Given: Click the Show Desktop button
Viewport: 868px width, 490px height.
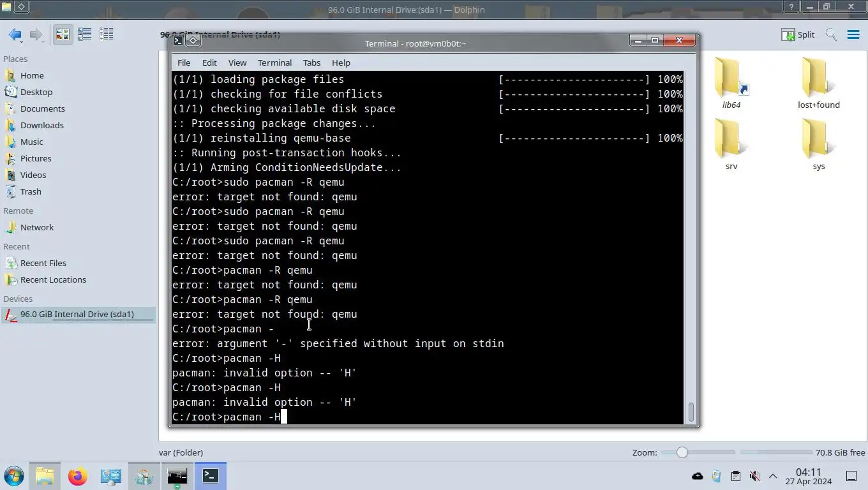Looking at the screenshot, I should [851, 476].
